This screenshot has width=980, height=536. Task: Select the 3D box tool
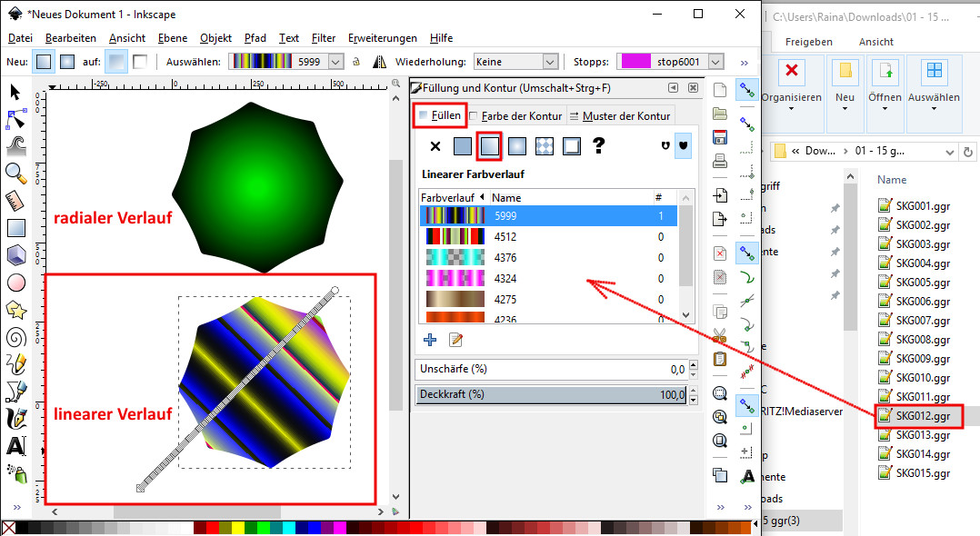(x=15, y=255)
